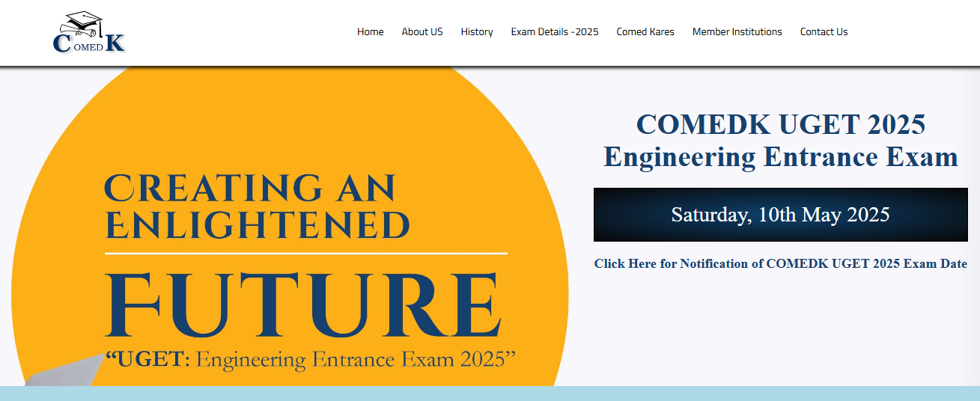Open the History menu item
The image size is (980, 401).
pos(477,31)
